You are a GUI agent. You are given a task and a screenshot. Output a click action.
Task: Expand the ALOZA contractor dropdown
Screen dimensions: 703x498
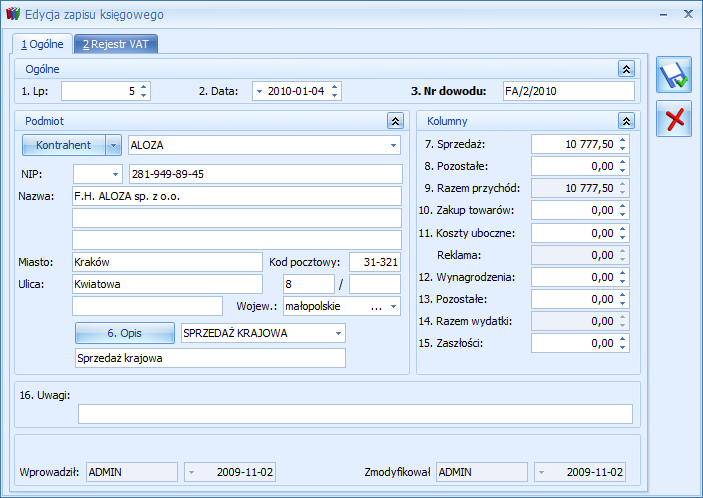click(393, 145)
